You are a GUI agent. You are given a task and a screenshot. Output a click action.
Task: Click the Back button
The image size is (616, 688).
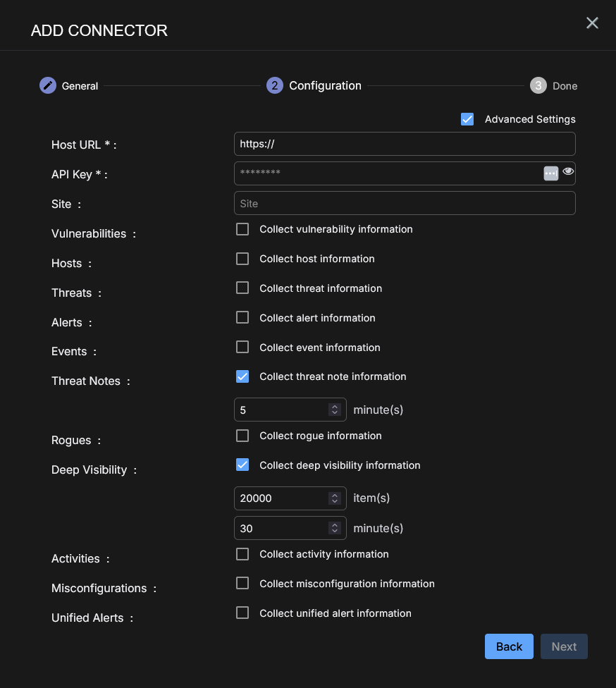point(509,646)
